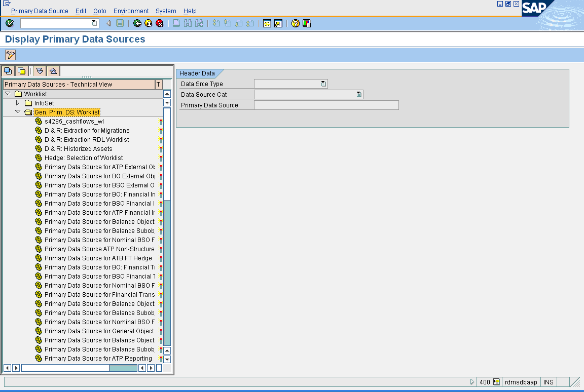Click the Create New Session icon
Viewport: 584px width, 392px height.
point(267,23)
